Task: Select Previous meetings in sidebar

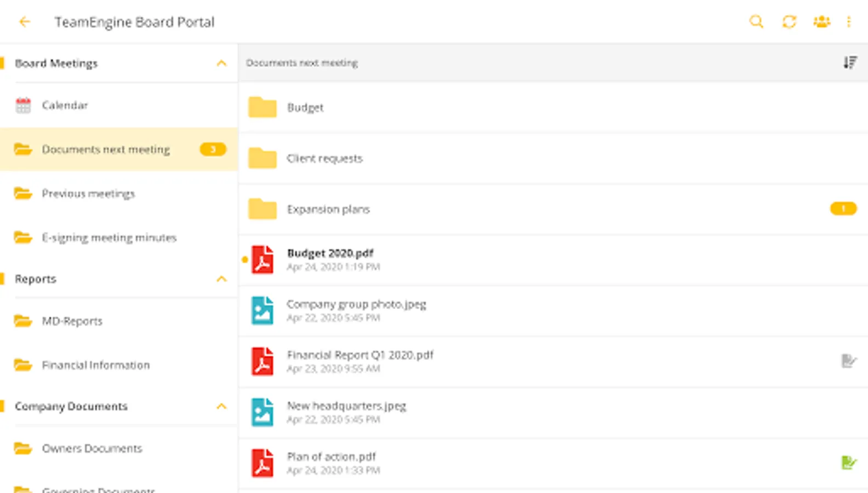Action: pyautogui.click(x=88, y=194)
